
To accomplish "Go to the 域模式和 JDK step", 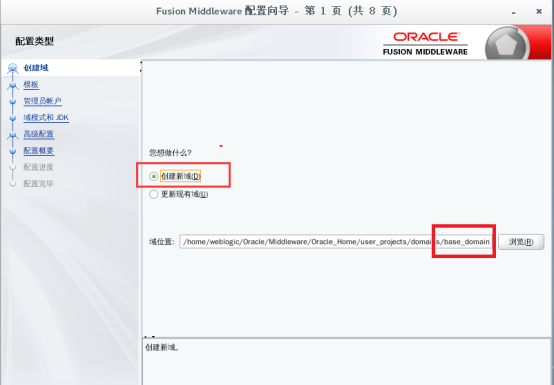I will click(x=46, y=118).
